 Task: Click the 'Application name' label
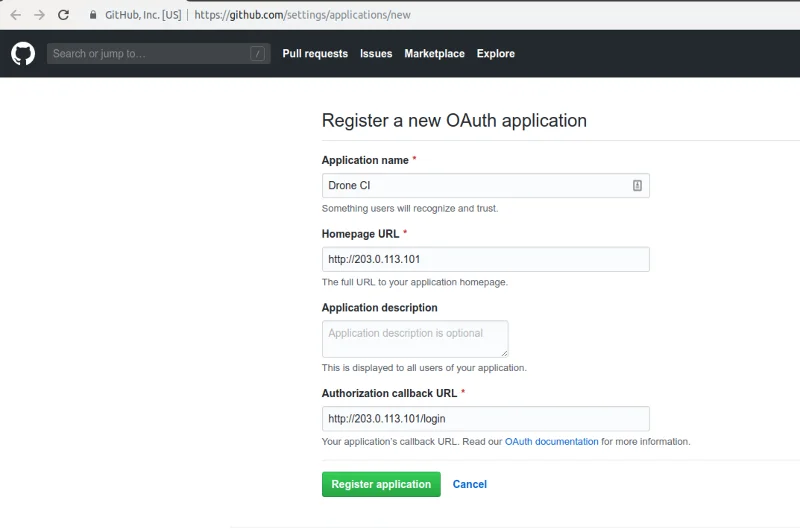tap(365, 160)
